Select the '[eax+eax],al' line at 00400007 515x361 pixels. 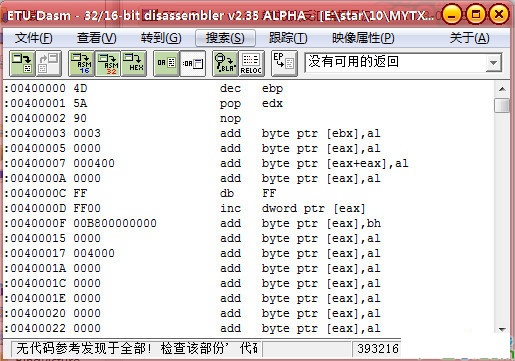coord(248,163)
